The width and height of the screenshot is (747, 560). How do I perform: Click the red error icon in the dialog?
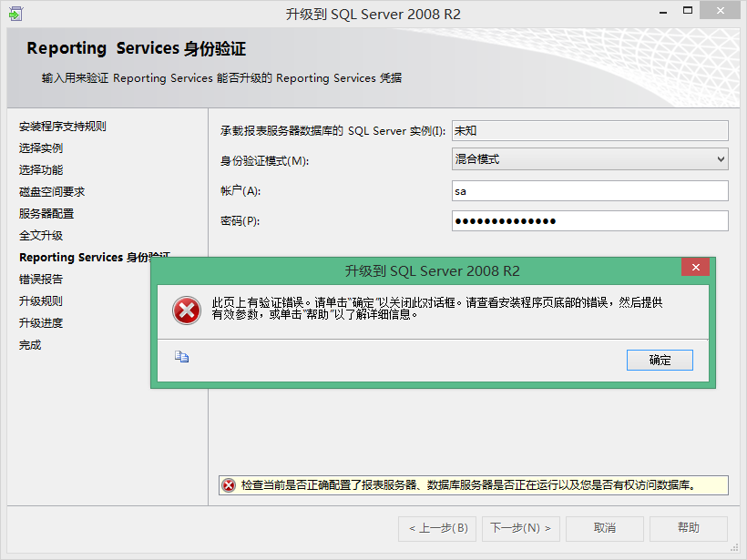coord(187,311)
